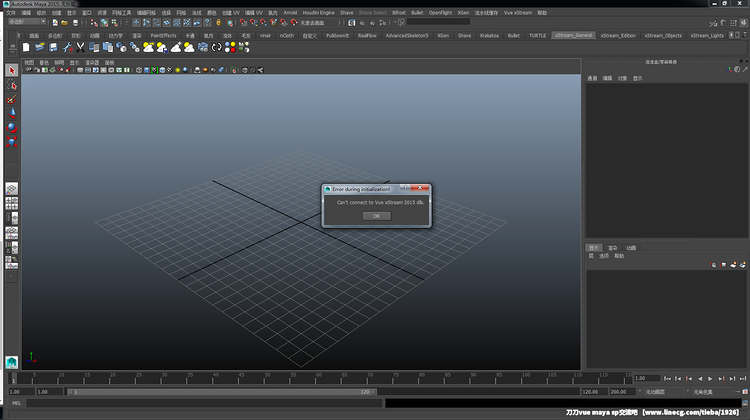Click the current frame field 1.00
The image size is (750, 420).
(x=647, y=378)
